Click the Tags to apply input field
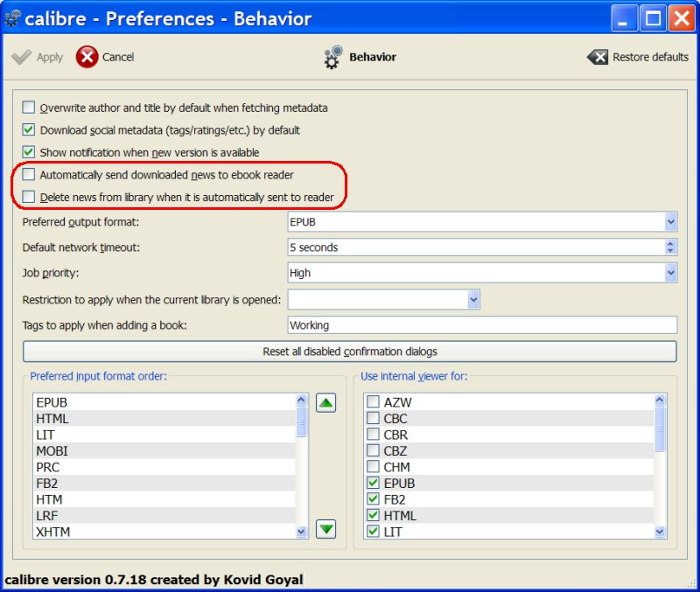 [482, 324]
